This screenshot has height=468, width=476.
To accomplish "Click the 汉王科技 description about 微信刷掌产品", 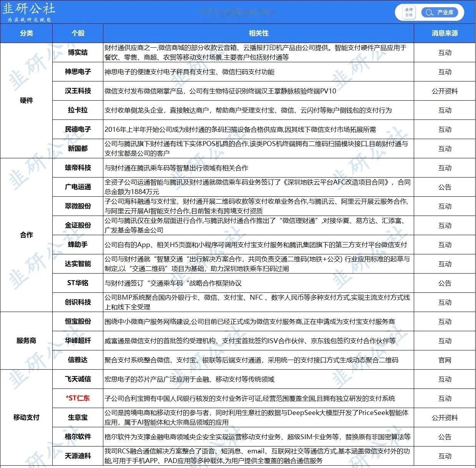I will point(220,91).
